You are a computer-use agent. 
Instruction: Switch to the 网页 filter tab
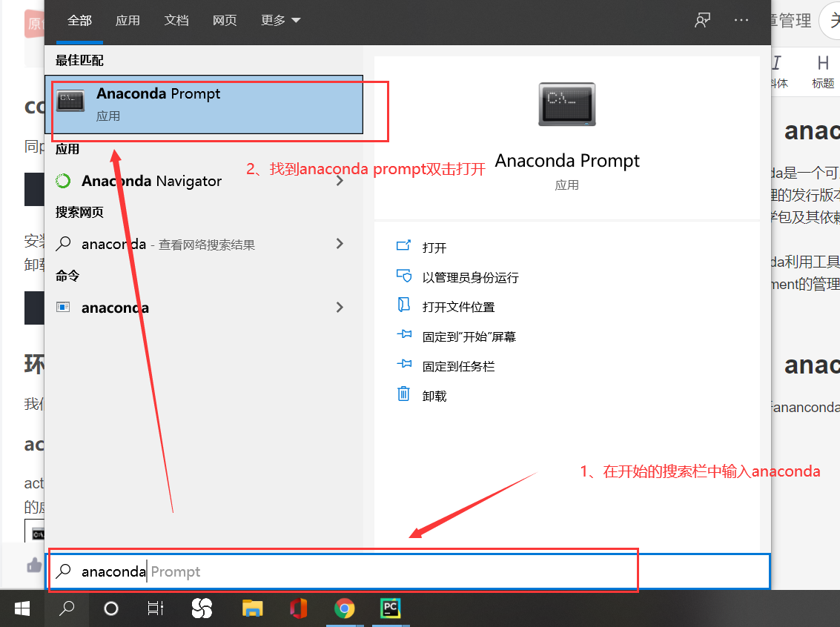(225, 20)
